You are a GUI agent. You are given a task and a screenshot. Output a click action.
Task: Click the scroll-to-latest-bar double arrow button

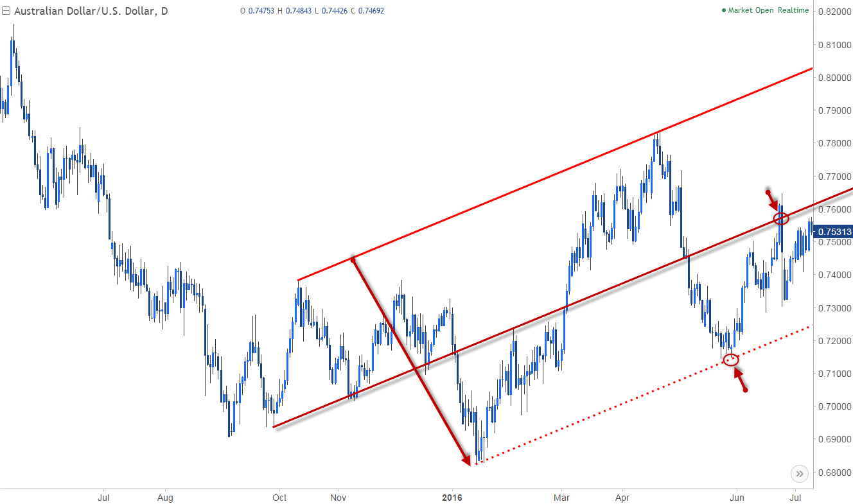click(x=799, y=474)
